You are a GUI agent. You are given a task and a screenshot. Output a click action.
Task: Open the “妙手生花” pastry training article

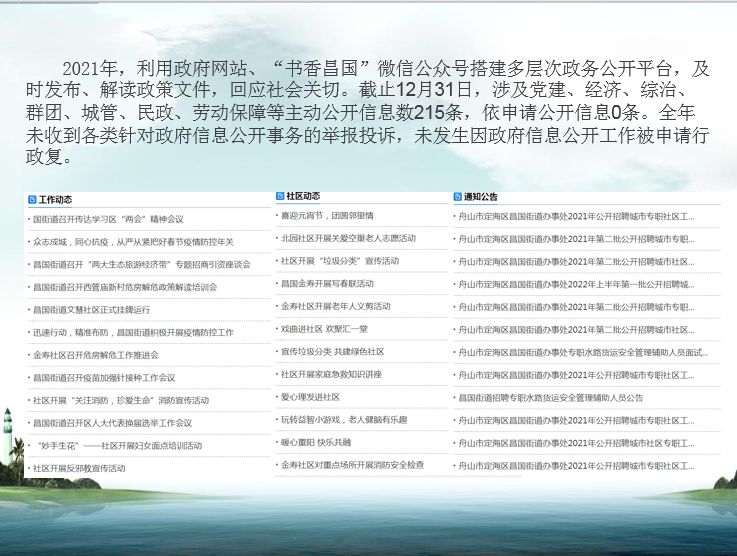pyautogui.click(x=119, y=446)
